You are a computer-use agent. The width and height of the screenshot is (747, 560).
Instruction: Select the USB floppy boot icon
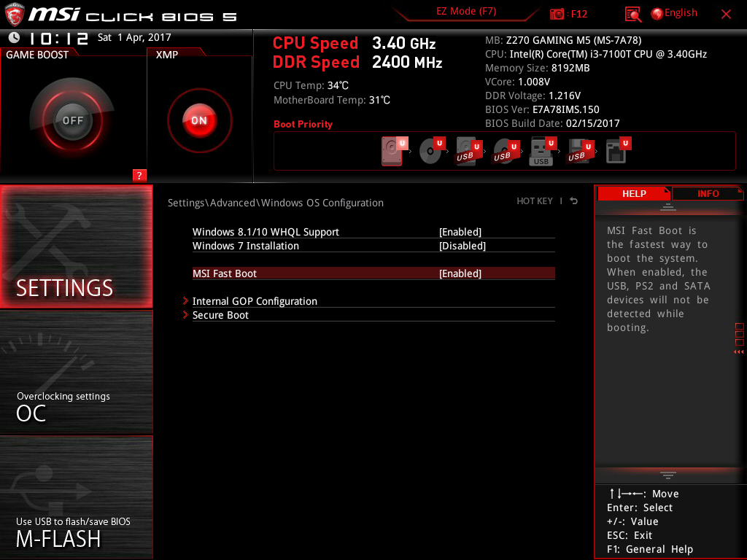pyautogui.click(x=580, y=152)
